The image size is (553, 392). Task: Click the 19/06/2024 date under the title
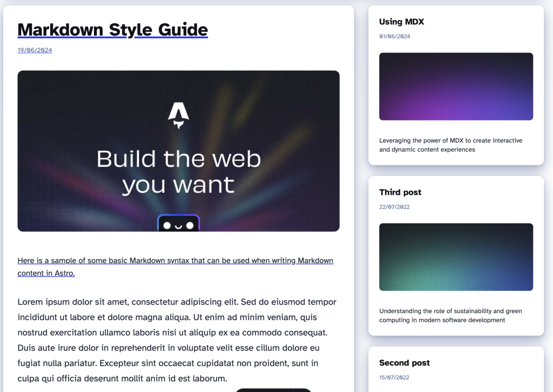(x=35, y=50)
